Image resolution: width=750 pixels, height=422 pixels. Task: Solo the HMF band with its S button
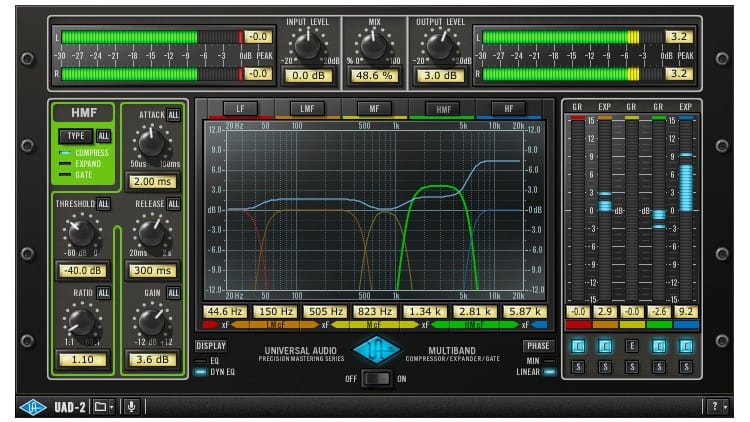[x=659, y=367]
